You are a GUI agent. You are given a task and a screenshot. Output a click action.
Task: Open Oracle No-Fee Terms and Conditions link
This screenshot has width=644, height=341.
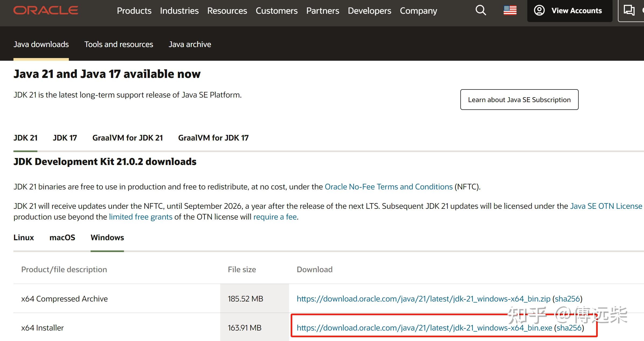389,187
